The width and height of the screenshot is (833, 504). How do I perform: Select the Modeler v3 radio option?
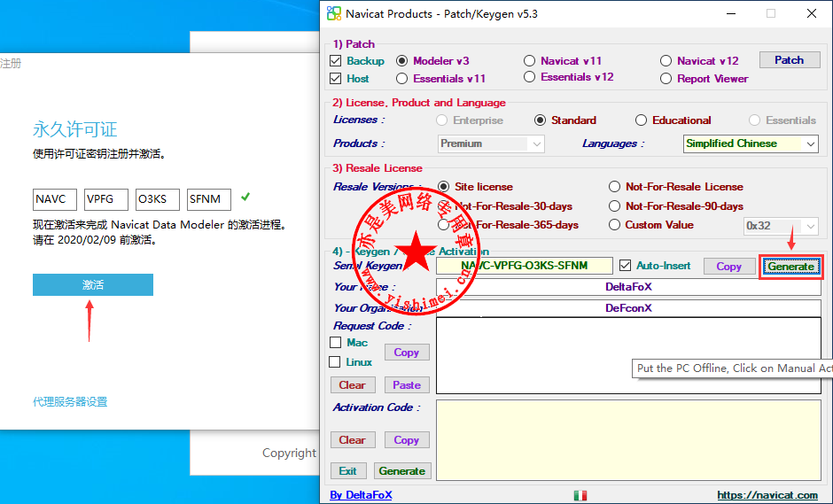[x=401, y=61]
